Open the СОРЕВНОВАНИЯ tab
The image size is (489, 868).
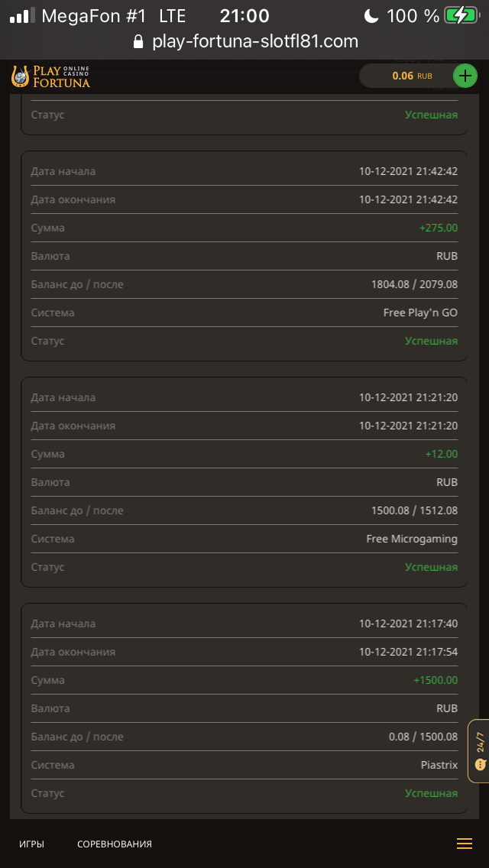click(x=115, y=844)
